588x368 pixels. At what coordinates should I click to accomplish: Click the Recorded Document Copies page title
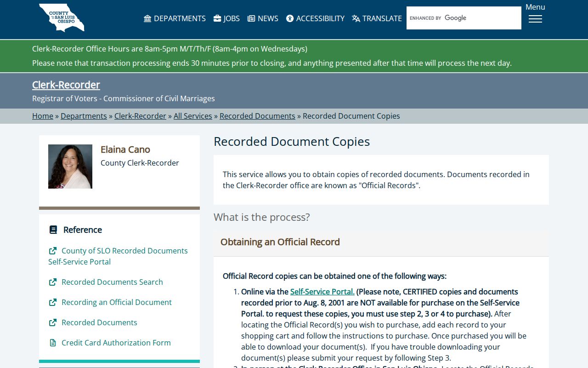pyautogui.click(x=292, y=142)
